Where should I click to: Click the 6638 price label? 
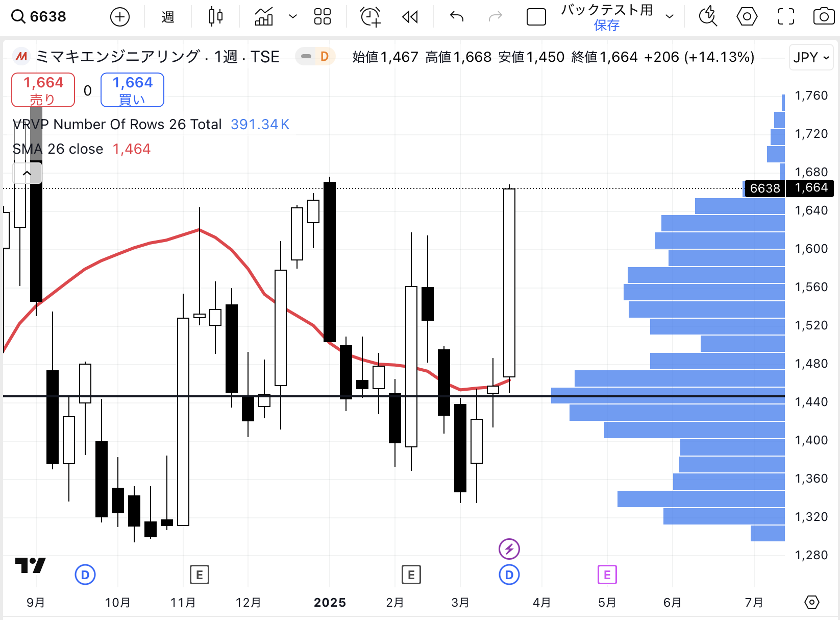click(764, 188)
